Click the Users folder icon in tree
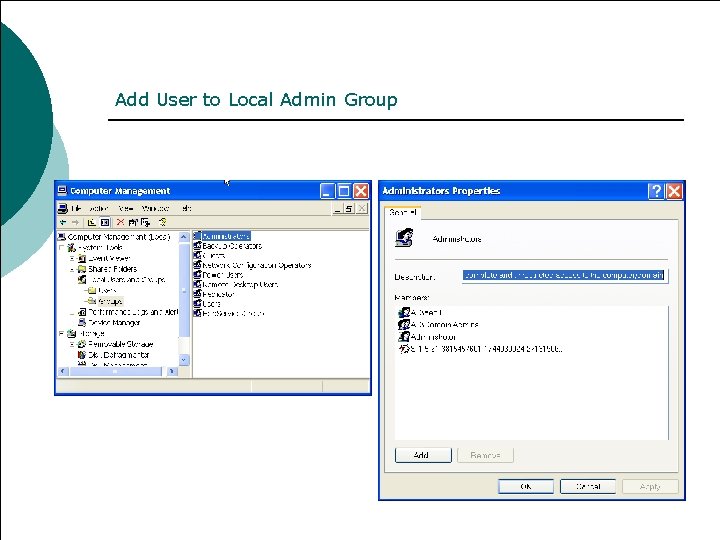Image resolution: width=720 pixels, height=540 pixels. pyautogui.click(x=92, y=291)
